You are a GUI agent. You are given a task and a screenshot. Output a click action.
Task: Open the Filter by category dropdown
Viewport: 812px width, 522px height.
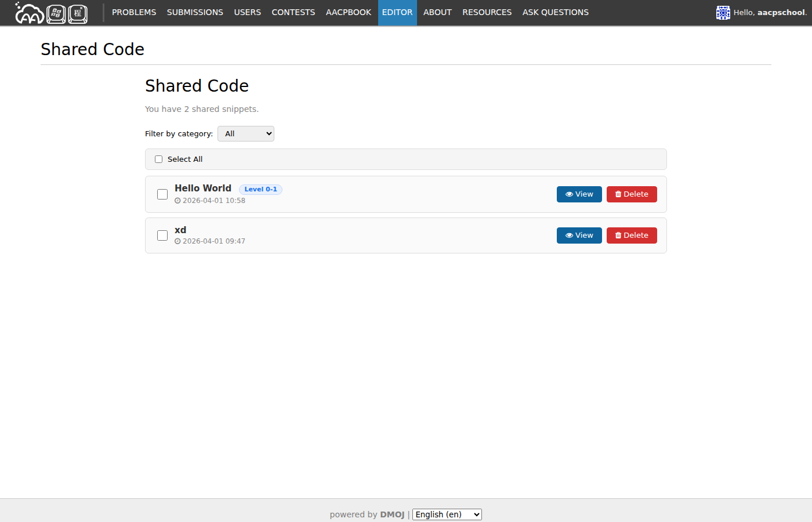(245, 134)
